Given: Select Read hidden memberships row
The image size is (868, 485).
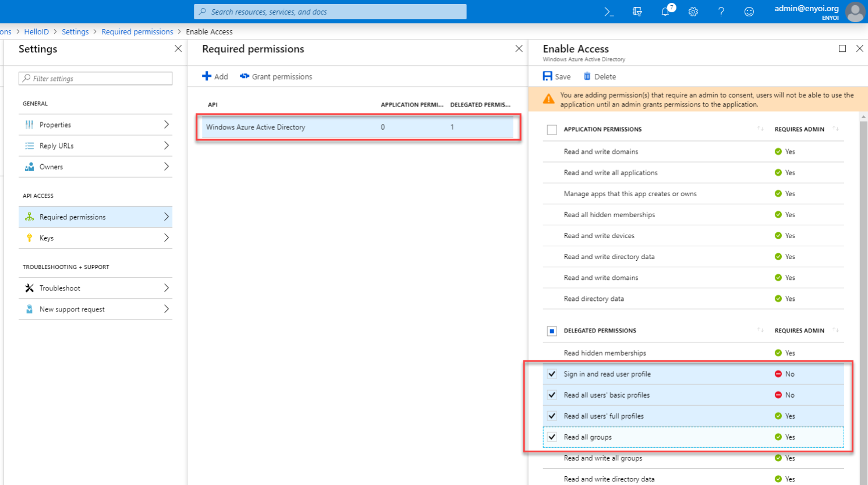Looking at the screenshot, I should coord(693,353).
